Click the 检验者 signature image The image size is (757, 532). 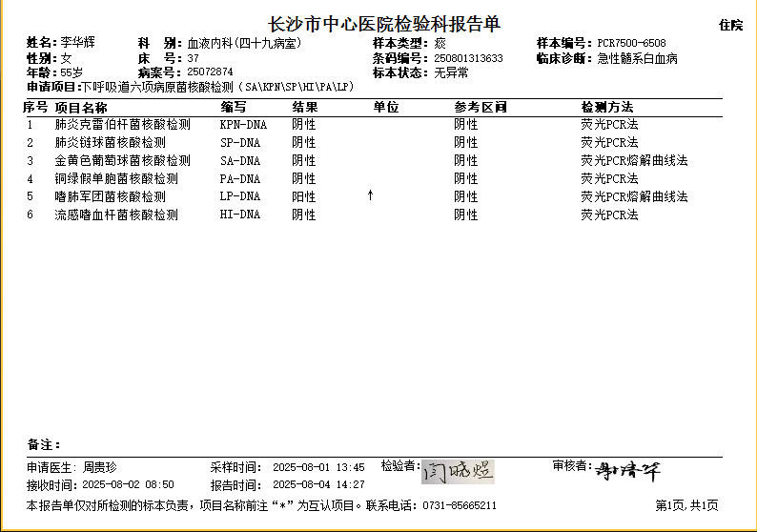click(x=458, y=469)
